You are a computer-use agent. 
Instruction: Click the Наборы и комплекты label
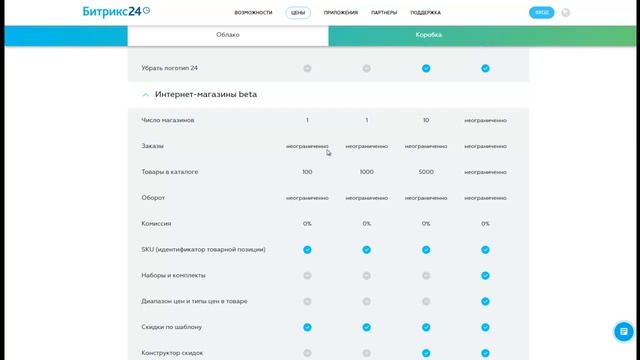[173, 276]
